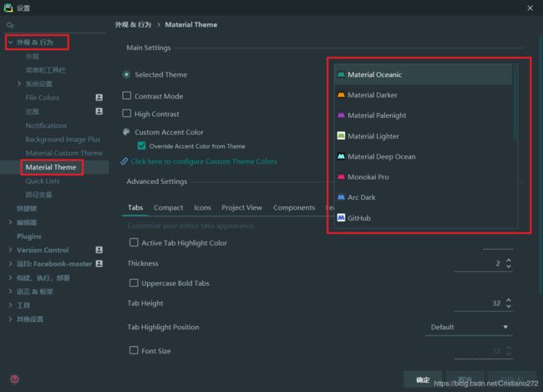Open the Plugins settings page
Screen dimensions: 543x392
[x=29, y=237]
